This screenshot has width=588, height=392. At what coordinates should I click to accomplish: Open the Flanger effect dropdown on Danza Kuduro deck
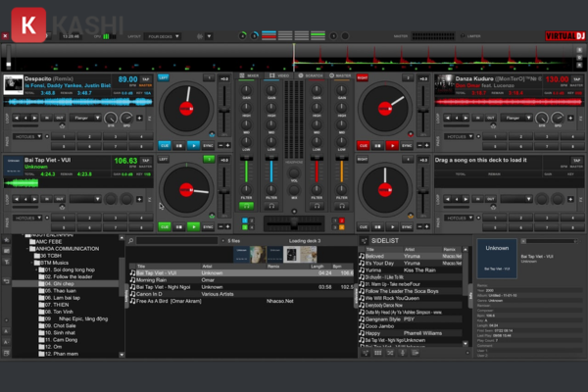(x=517, y=118)
